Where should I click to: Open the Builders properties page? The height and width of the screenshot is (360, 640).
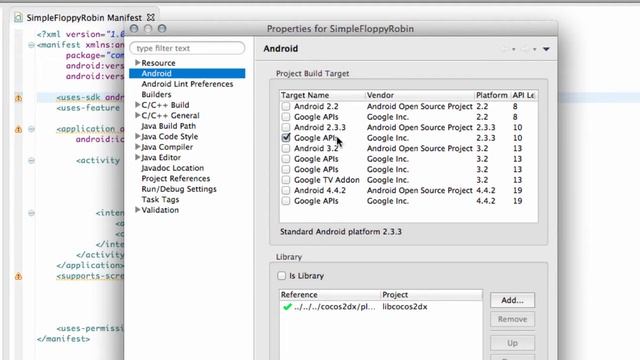pos(156,94)
